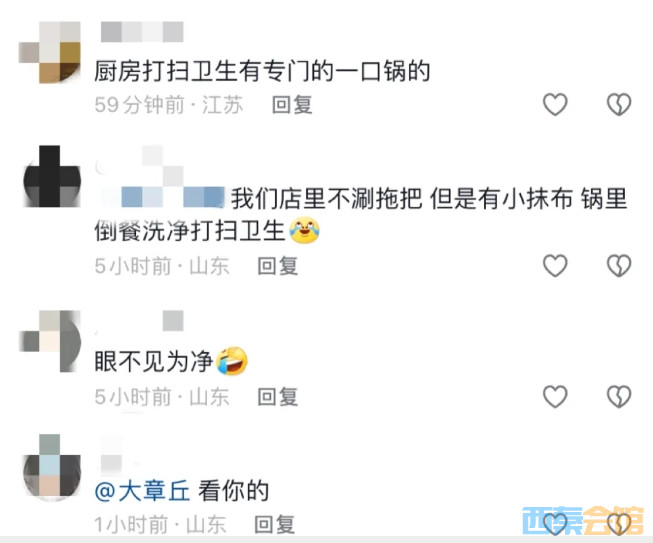
Task: Reply to the 看你的 comment
Action: coord(274,524)
